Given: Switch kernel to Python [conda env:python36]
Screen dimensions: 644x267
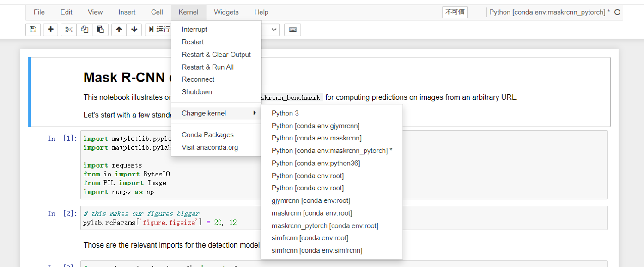Looking at the screenshot, I should (316, 163).
